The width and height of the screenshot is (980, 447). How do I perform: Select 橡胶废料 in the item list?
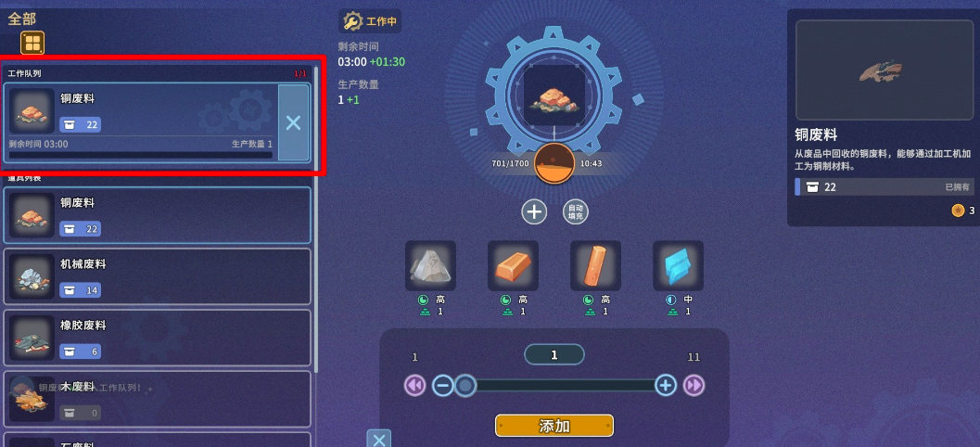point(157,338)
